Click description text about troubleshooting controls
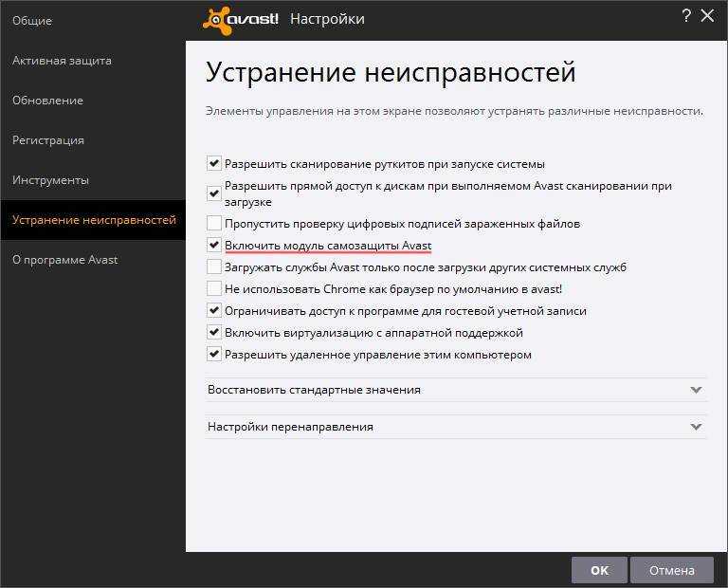728x588 pixels. coord(454,112)
